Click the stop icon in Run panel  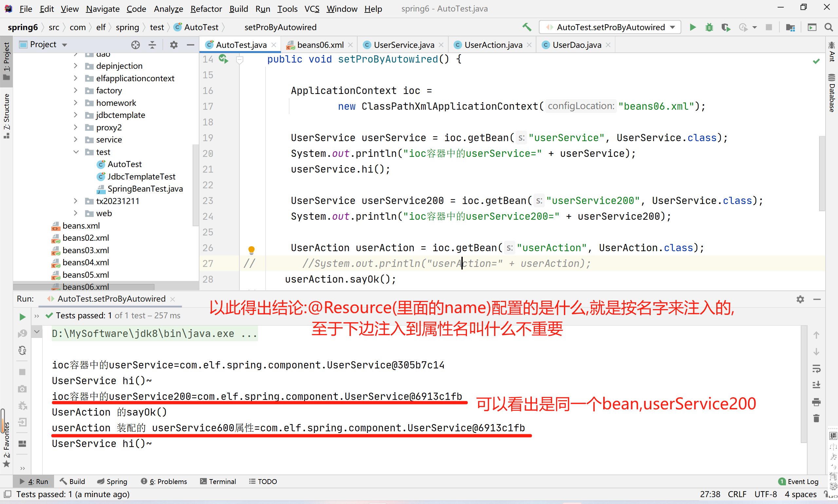(22, 372)
